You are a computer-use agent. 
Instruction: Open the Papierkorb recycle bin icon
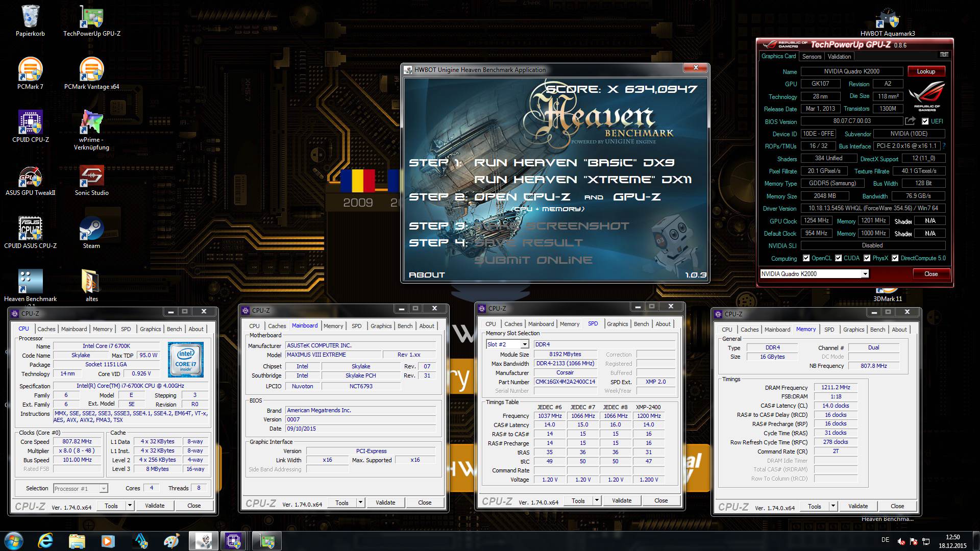tap(31, 20)
